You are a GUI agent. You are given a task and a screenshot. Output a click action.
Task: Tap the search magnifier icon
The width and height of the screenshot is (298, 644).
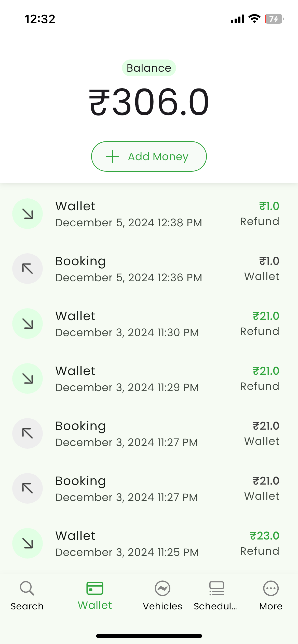tap(27, 588)
